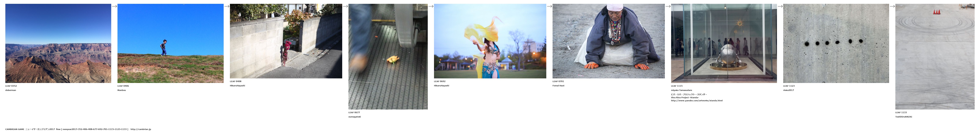Click the arrow after the blue-sky boy photo
This screenshot has width=980, height=133.
click(227, 6)
